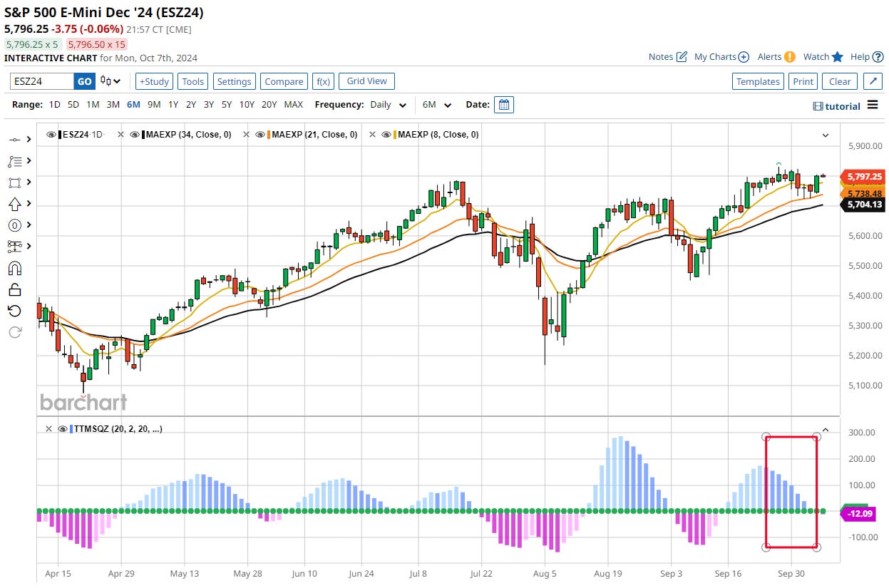Click the MAEXP 34 black color swatch
This screenshot has height=588, width=889.
[143, 134]
